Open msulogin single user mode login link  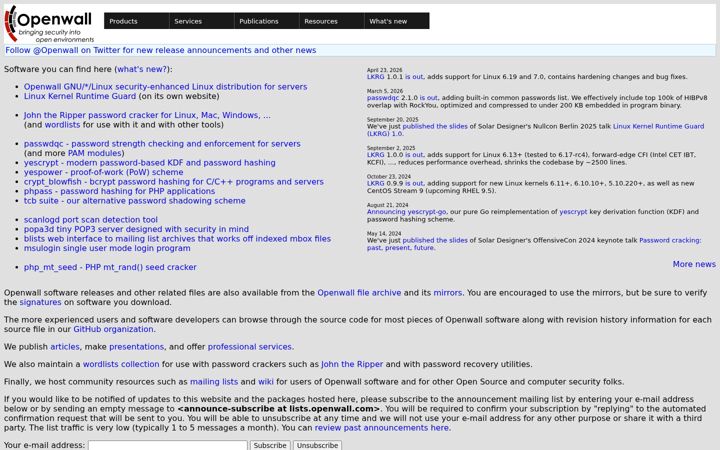tap(107, 248)
